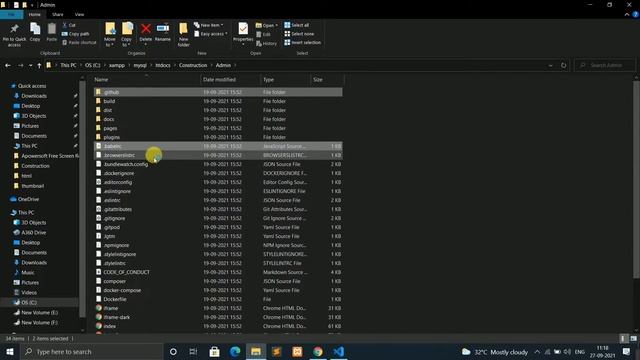
Task: Open Microsoft Edge from the taskbar
Action: point(235,351)
